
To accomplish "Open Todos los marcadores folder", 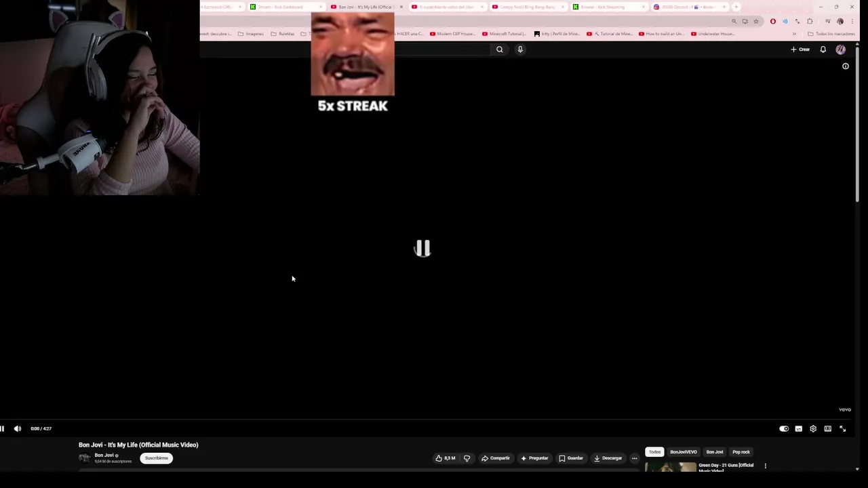I will pos(831,34).
